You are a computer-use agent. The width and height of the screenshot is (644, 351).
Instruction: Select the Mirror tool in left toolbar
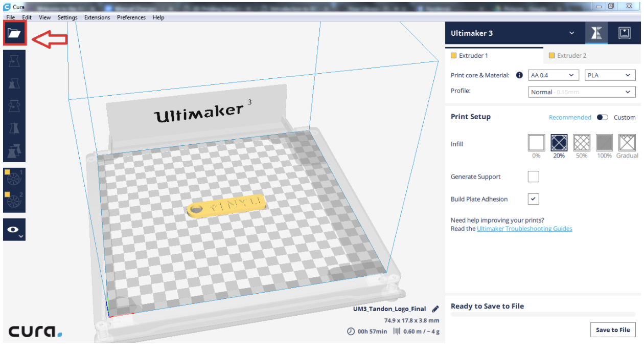coord(14,128)
